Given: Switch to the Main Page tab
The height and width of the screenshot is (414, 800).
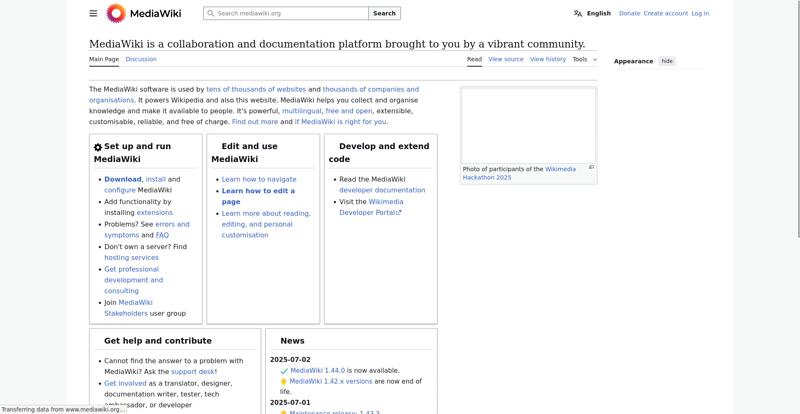Looking at the screenshot, I should click(104, 59).
